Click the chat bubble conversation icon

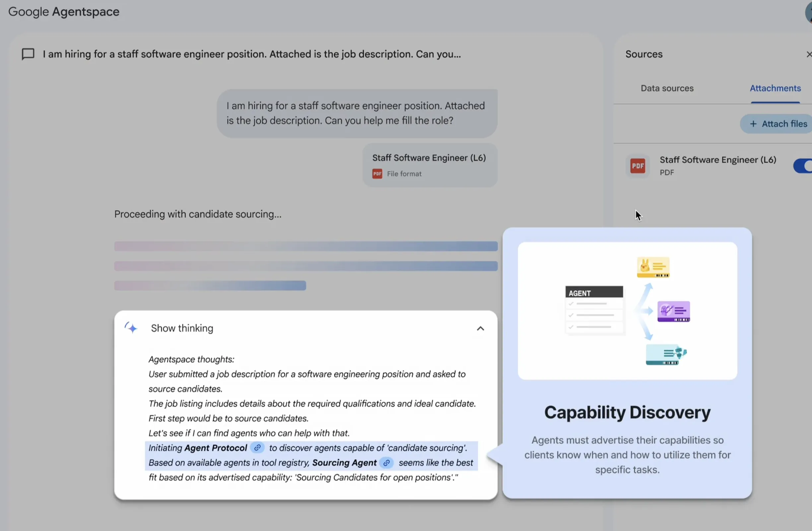point(28,54)
